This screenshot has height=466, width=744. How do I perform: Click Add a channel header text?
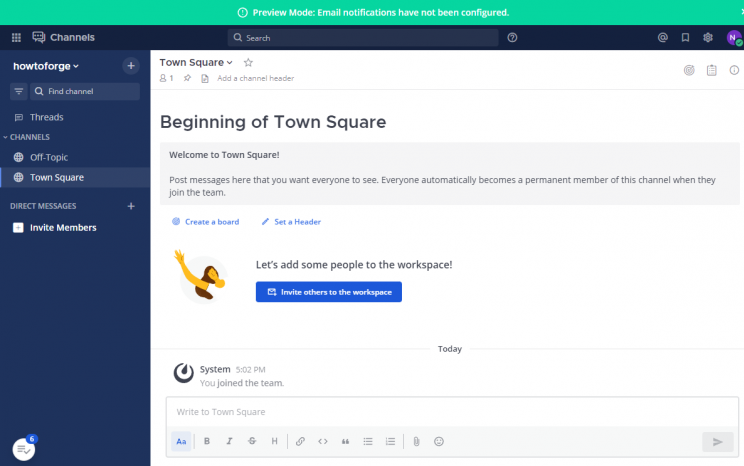tap(256, 78)
